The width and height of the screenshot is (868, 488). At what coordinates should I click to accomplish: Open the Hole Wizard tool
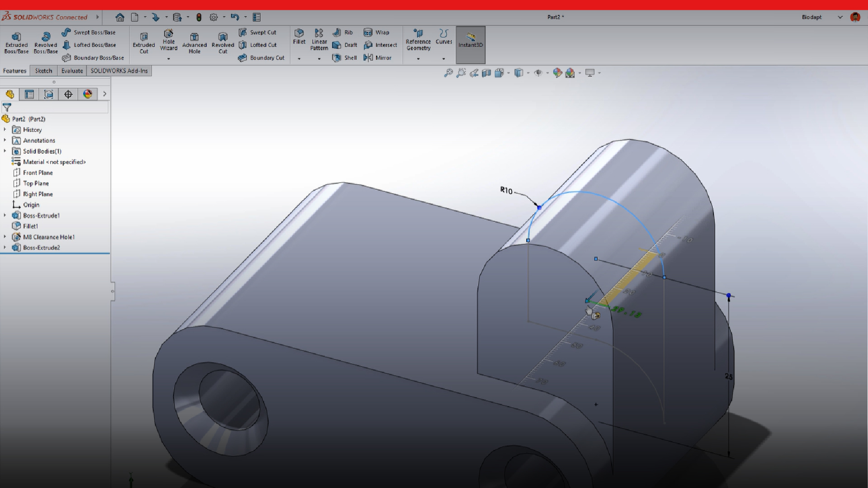tap(168, 41)
